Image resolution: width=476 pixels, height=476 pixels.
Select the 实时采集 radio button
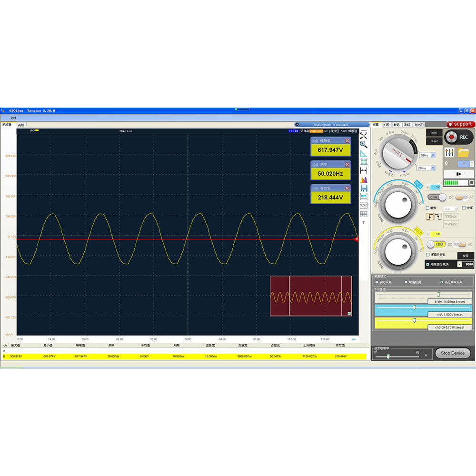point(376,282)
